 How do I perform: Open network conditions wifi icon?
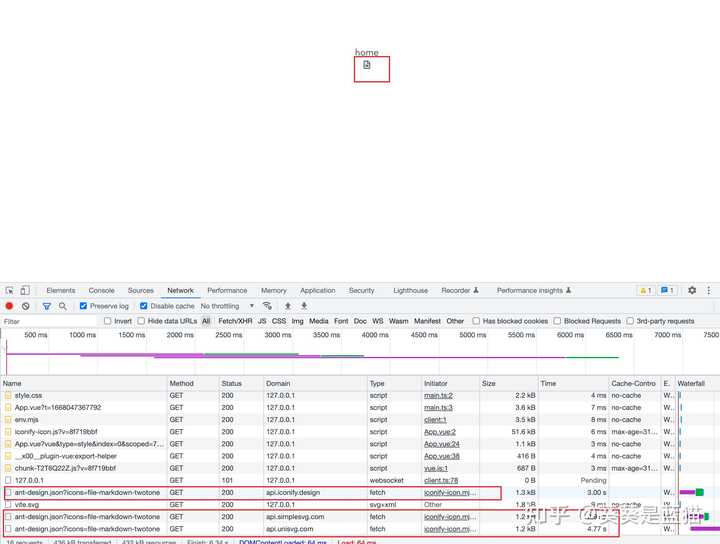(x=267, y=306)
